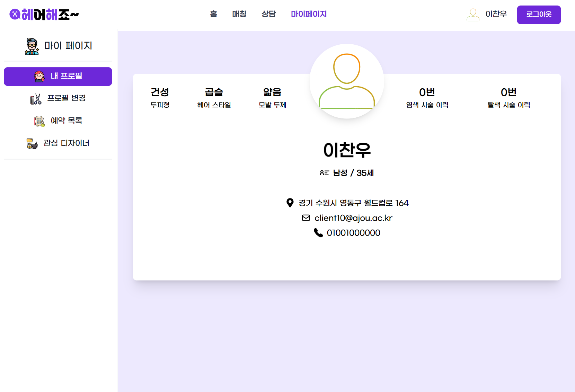The image size is (575, 392).
Task: Click the 헤어해죠~ logo icon
Action: tap(14, 15)
